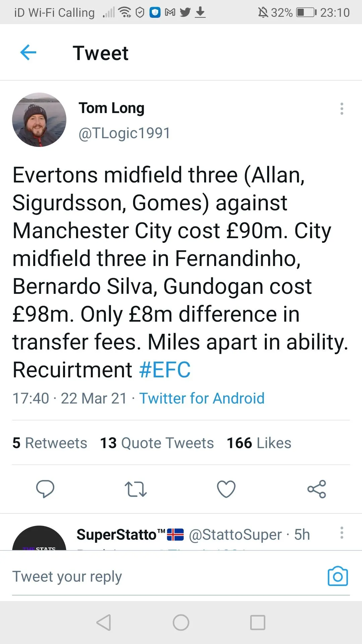Screen dimensions: 362x644
Task: View the 166 Likes list
Action: 259,443
